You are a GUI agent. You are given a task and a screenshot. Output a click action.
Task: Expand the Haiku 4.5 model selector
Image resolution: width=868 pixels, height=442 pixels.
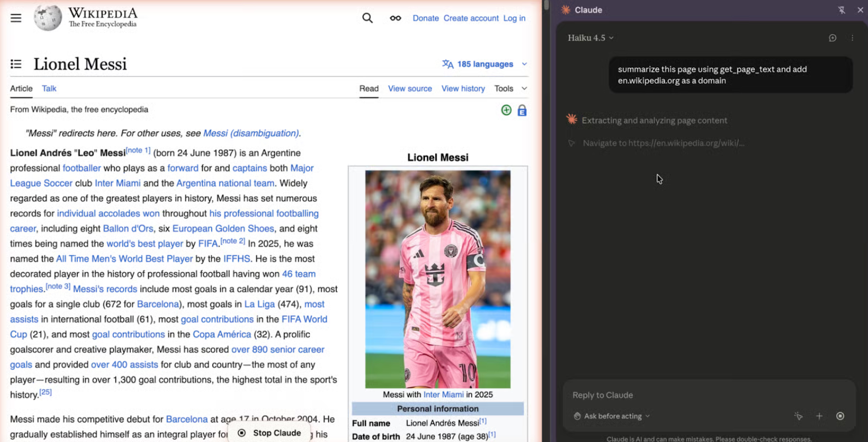(590, 38)
